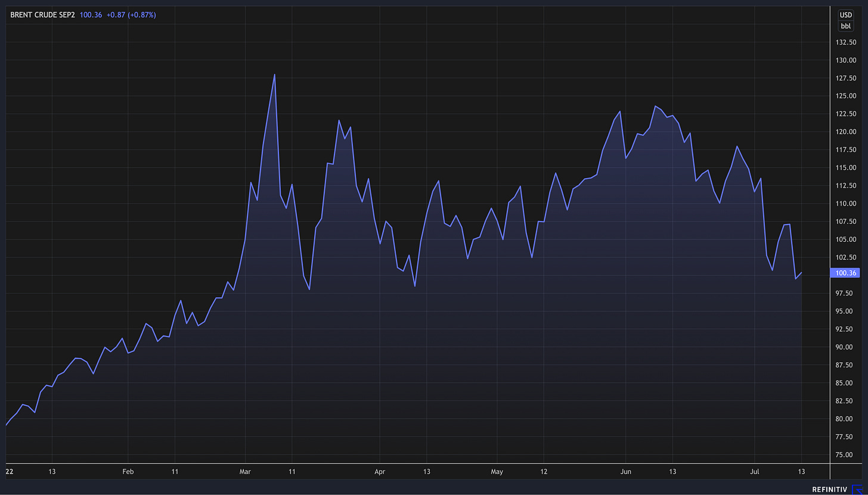Click the early March price peak near 127.50
The width and height of the screenshot is (868, 495).
[x=274, y=74]
